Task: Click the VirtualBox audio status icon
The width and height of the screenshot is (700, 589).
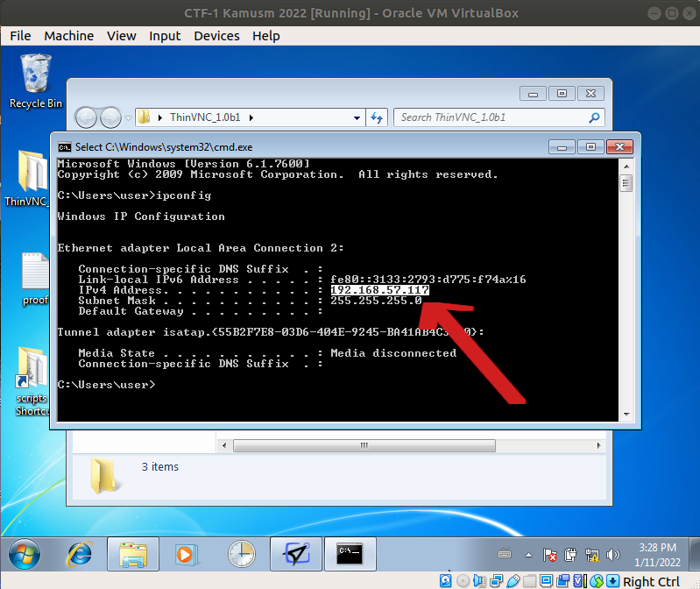Action: point(479,580)
